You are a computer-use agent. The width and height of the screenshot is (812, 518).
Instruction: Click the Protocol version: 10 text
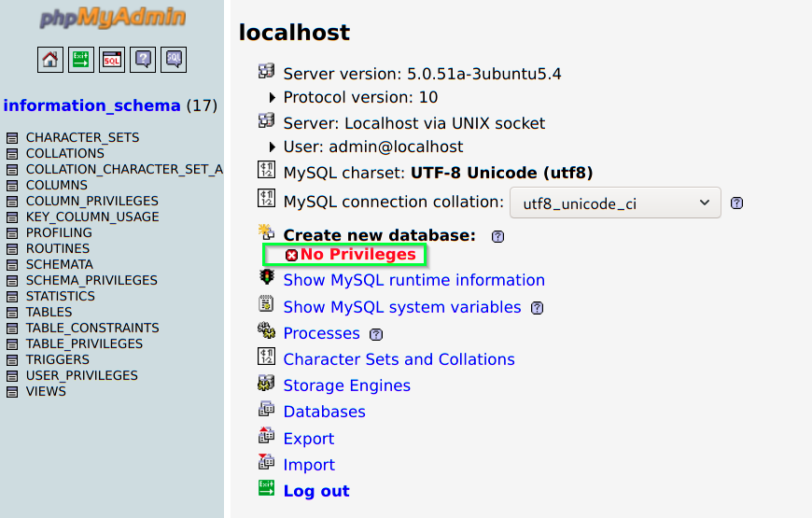click(360, 97)
